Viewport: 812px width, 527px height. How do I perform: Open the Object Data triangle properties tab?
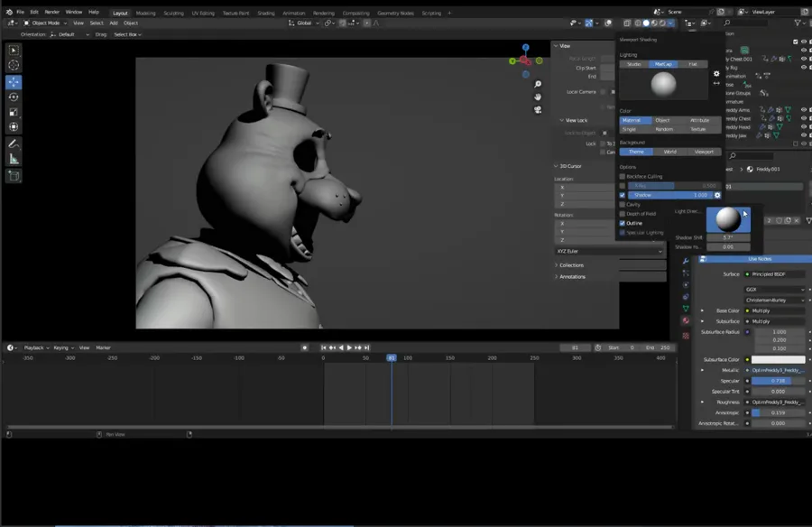tap(686, 309)
